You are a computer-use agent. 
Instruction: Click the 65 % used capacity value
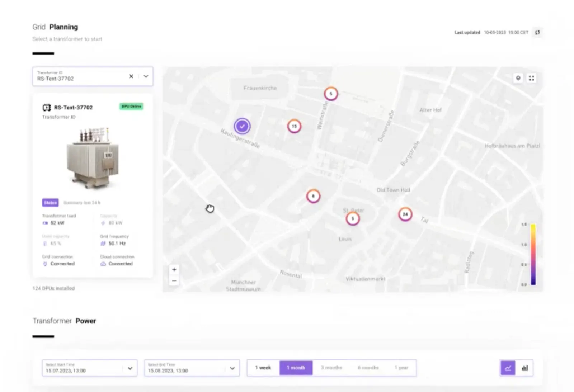click(56, 244)
